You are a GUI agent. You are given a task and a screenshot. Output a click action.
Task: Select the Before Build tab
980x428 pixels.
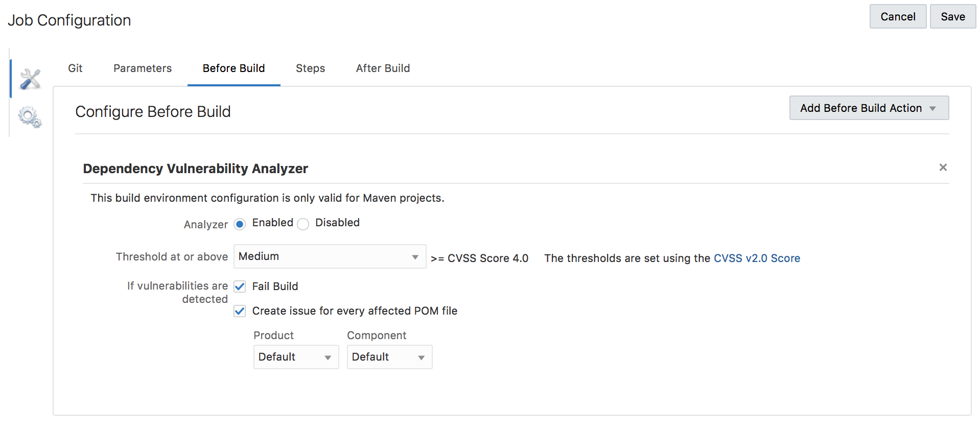pyautogui.click(x=234, y=68)
